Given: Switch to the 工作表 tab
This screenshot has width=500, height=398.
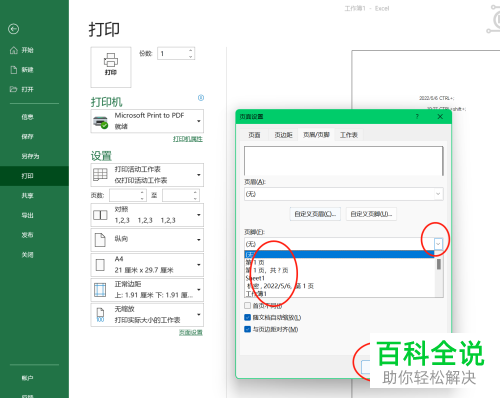Looking at the screenshot, I should point(349,135).
